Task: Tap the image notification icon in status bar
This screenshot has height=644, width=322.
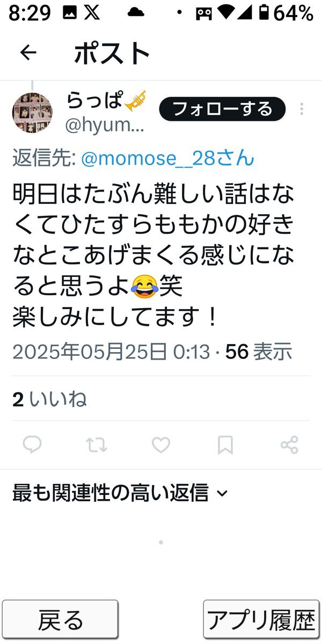Action: [69, 13]
